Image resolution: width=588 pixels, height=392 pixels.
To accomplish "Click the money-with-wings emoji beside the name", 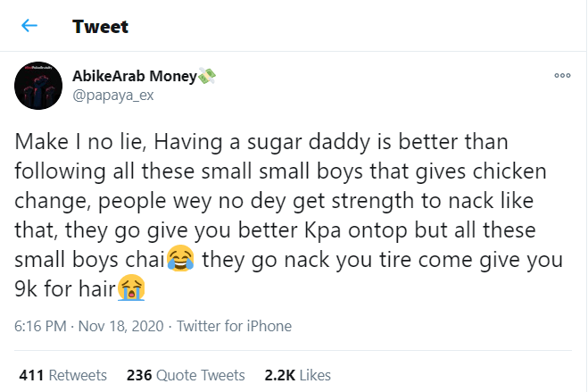I will tap(207, 77).
